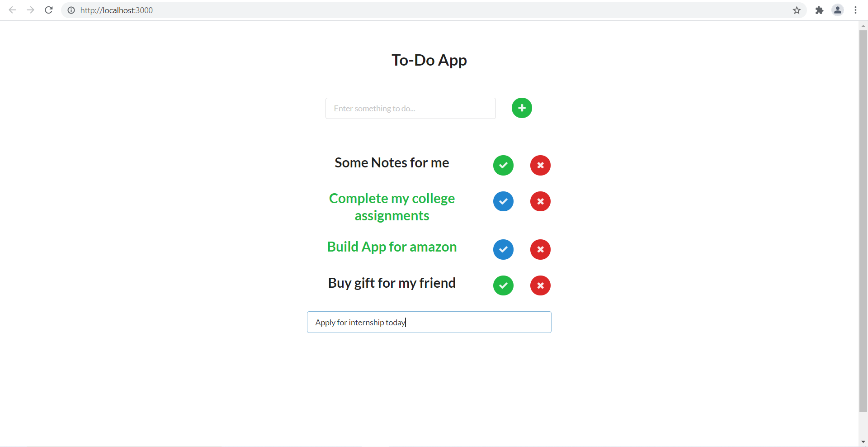Click the 'Apply for internship today' edit field
The width and height of the screenshot is (868, 447).
click(429, 322)
